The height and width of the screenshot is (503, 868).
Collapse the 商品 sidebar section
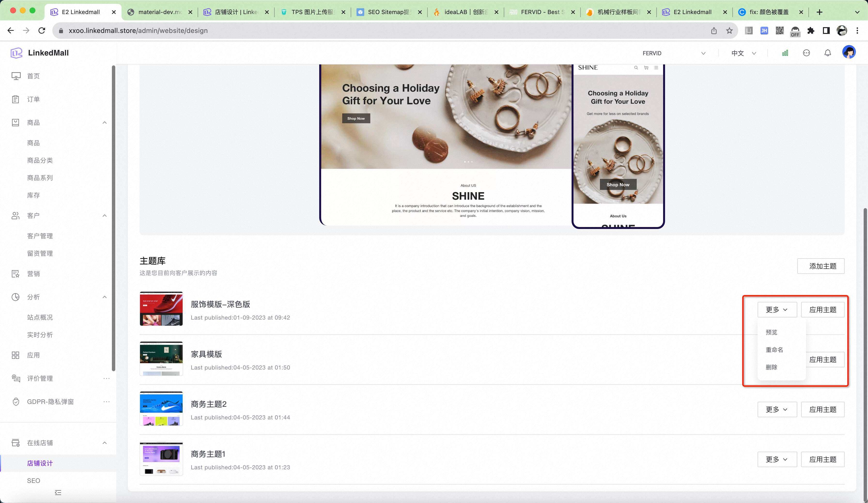point(104,123)
